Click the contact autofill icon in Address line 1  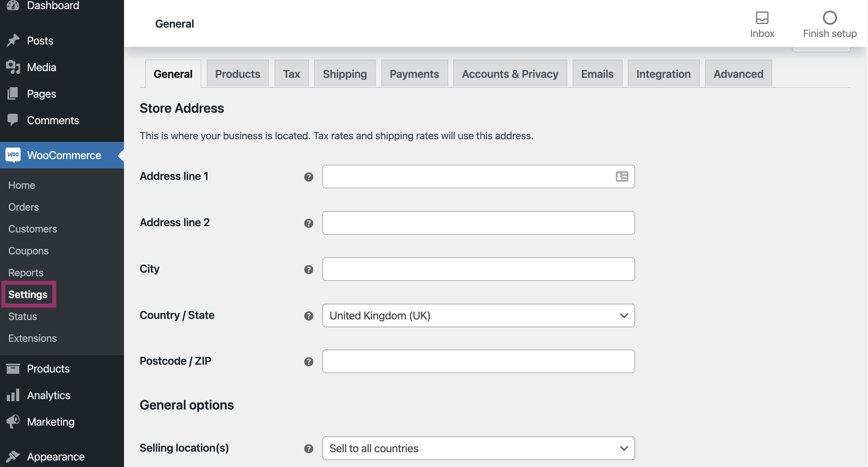(621, 176)
